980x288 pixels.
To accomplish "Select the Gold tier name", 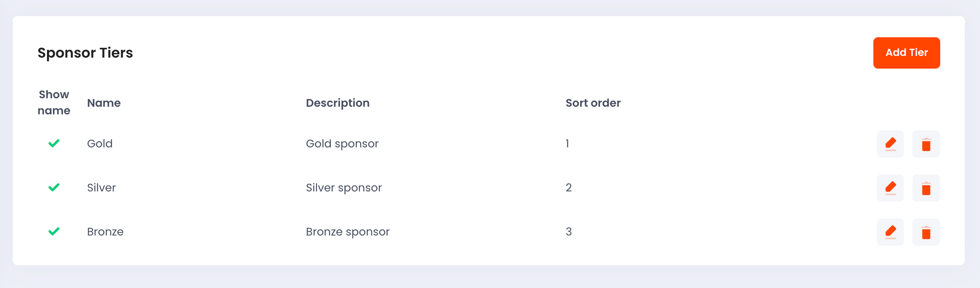I will click(100, 144).
